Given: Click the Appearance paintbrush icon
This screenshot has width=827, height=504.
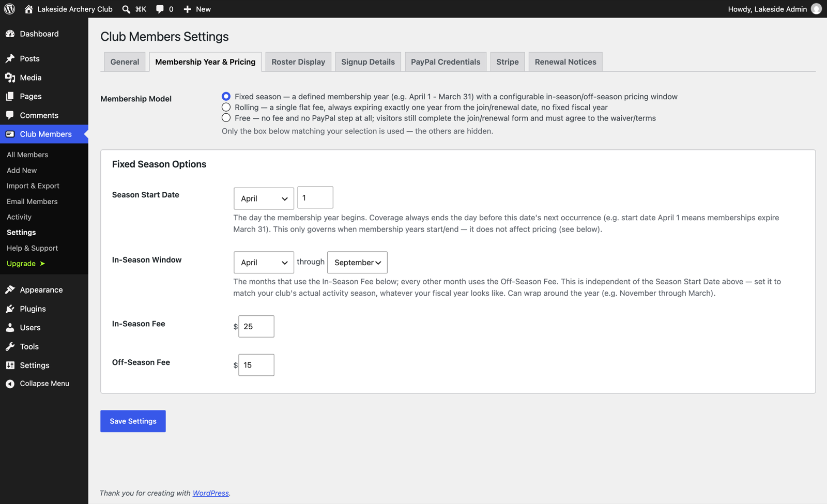Looking at the screenshot, I should pyautogui.click(x=10, y=289).
